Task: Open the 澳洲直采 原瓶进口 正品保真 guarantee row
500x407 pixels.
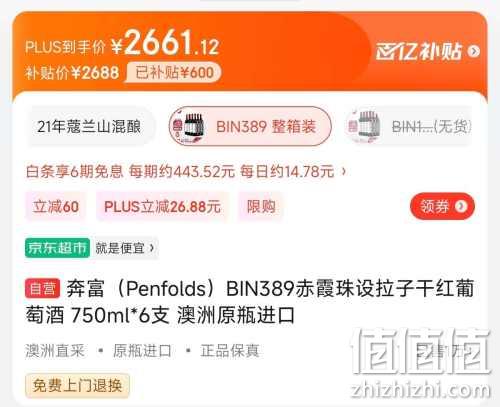Action: pos(142,351)
